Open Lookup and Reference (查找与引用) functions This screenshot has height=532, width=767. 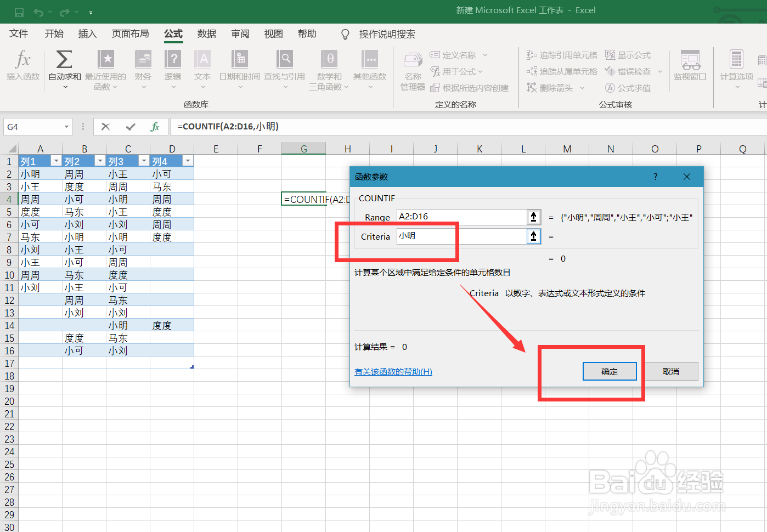coord(285,69)
